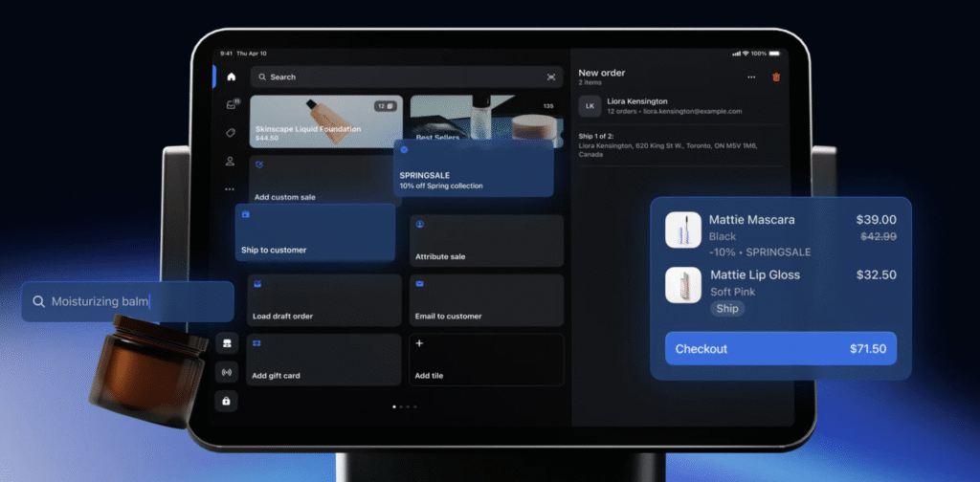Select the Skinscape Liquid Foundation tile
The width and height of the screenshot is (980, 482).
[326, 121]
